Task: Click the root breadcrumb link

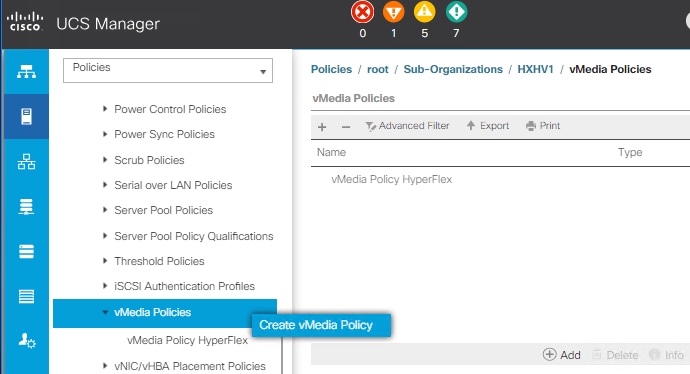Action: tap(378, 70)
